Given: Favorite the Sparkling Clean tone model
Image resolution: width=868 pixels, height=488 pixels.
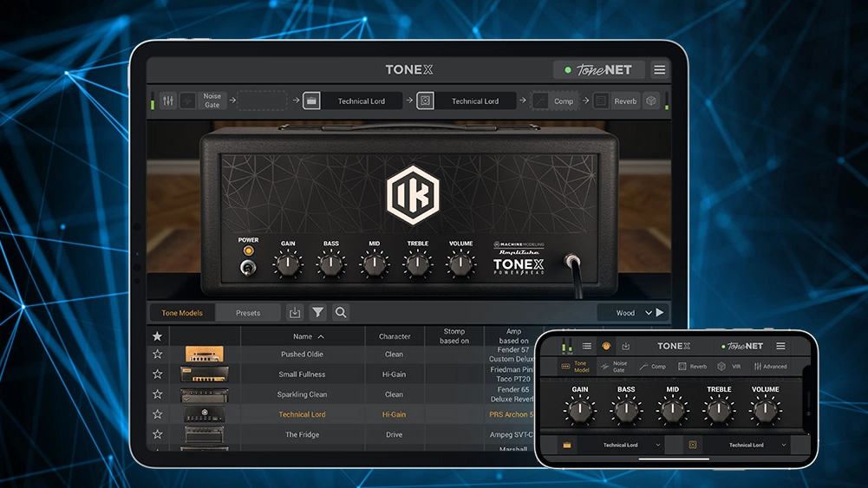Looking at the screenshot, I should [x=157, y=394].
